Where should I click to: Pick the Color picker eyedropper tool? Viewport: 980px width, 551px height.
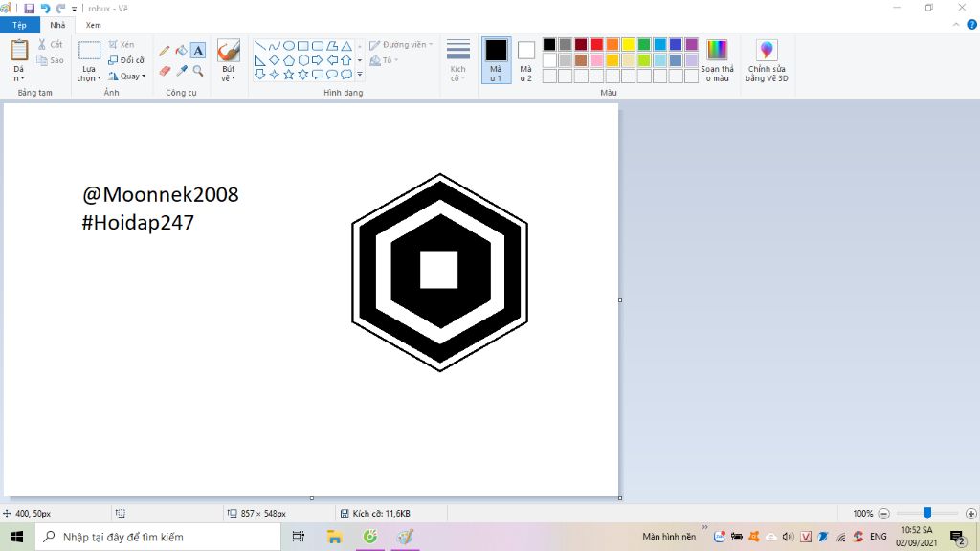click(181, 71)
